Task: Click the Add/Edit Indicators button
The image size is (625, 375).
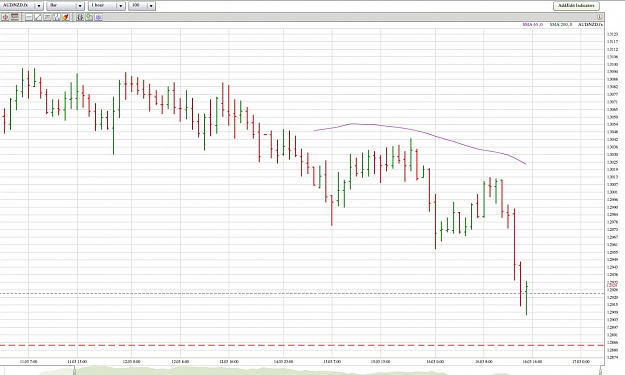Action: (576, 6)
